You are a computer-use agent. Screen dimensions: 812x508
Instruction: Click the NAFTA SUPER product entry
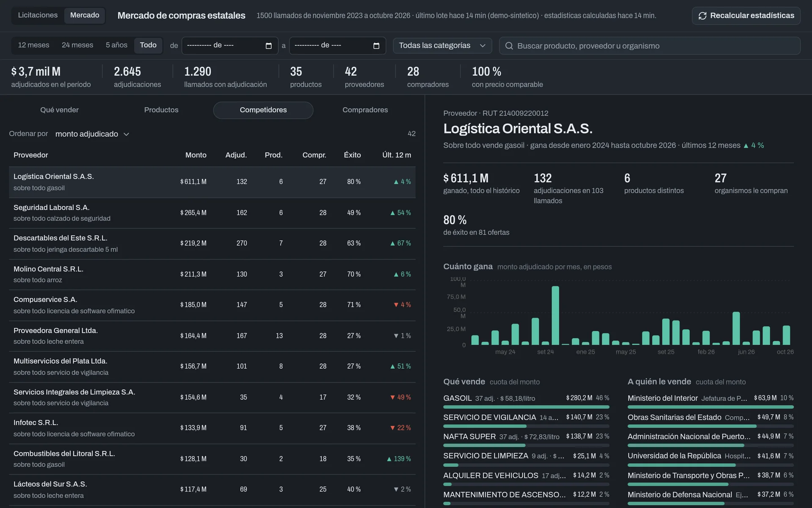pos(526,439)
